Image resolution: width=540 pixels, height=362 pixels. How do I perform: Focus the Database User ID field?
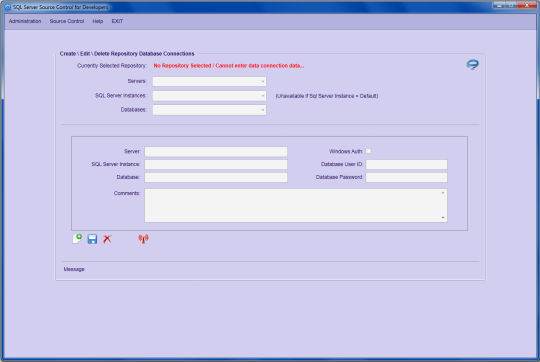point(406,164)
